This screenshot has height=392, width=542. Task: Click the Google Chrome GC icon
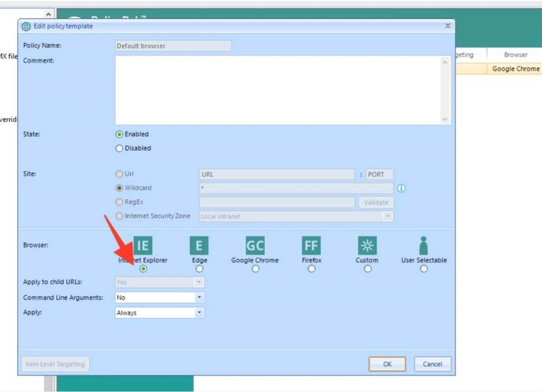(x=255, y=246)
